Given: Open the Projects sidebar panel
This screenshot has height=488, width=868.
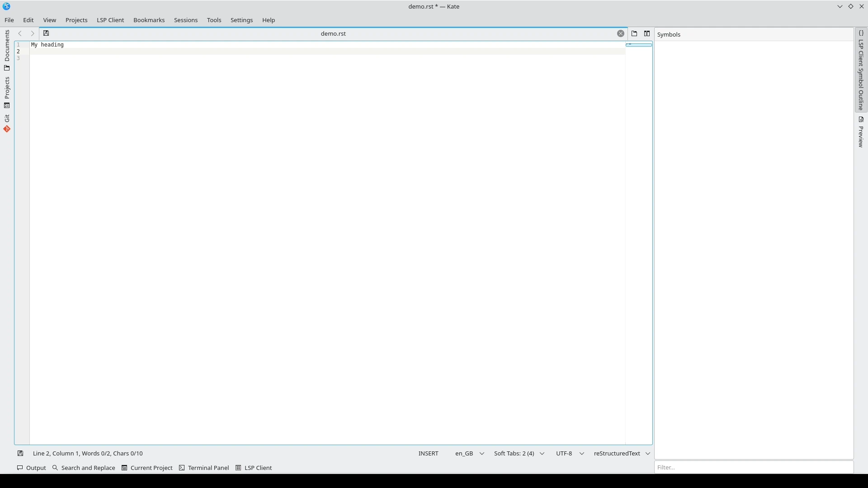Looking at the screenshot, I should tap(7, 92).
